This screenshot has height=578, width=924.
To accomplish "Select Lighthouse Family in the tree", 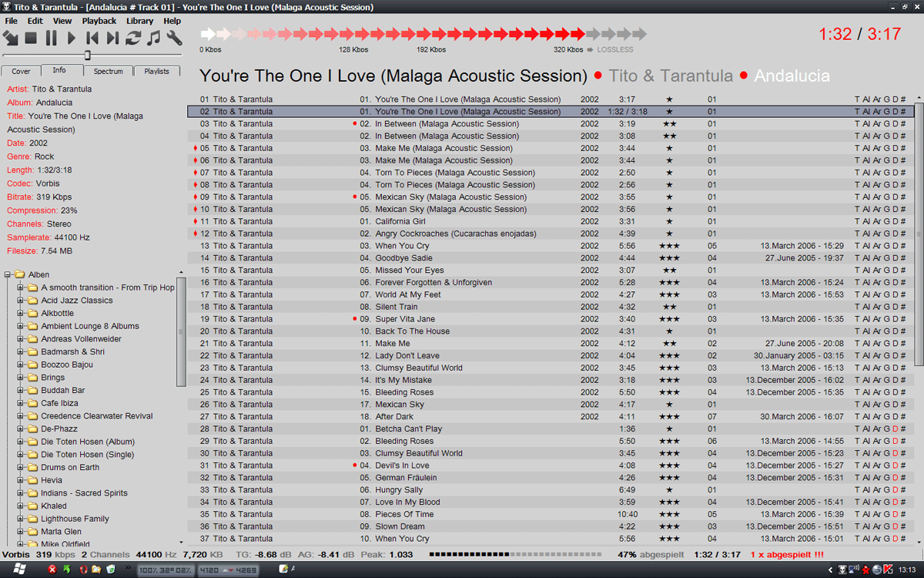I will pos(75,519).
